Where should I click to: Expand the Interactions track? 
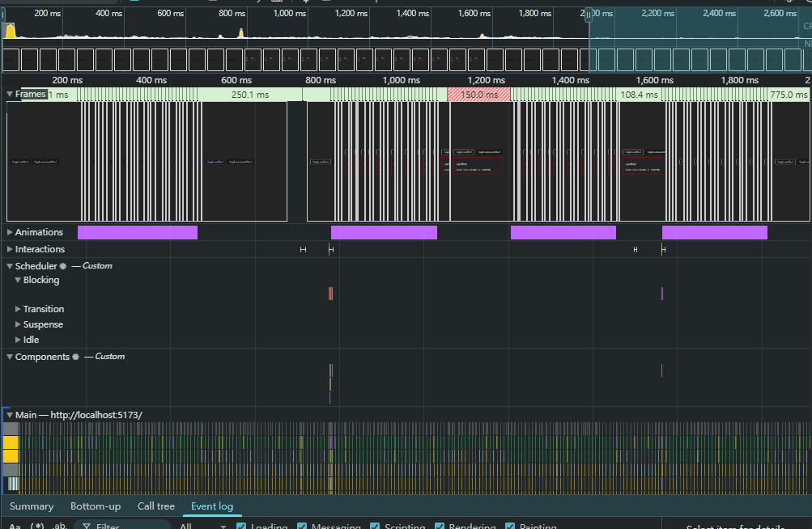[10, 249]
